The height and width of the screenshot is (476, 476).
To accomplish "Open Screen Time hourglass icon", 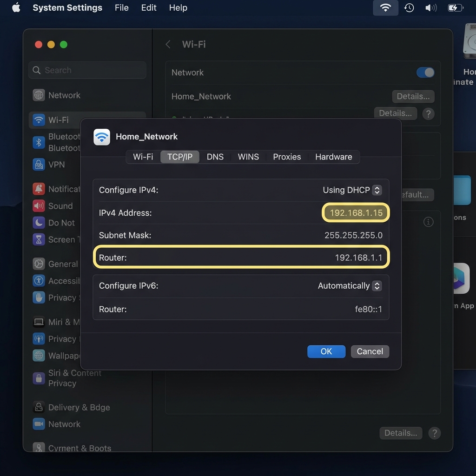I will coord(39,239).
